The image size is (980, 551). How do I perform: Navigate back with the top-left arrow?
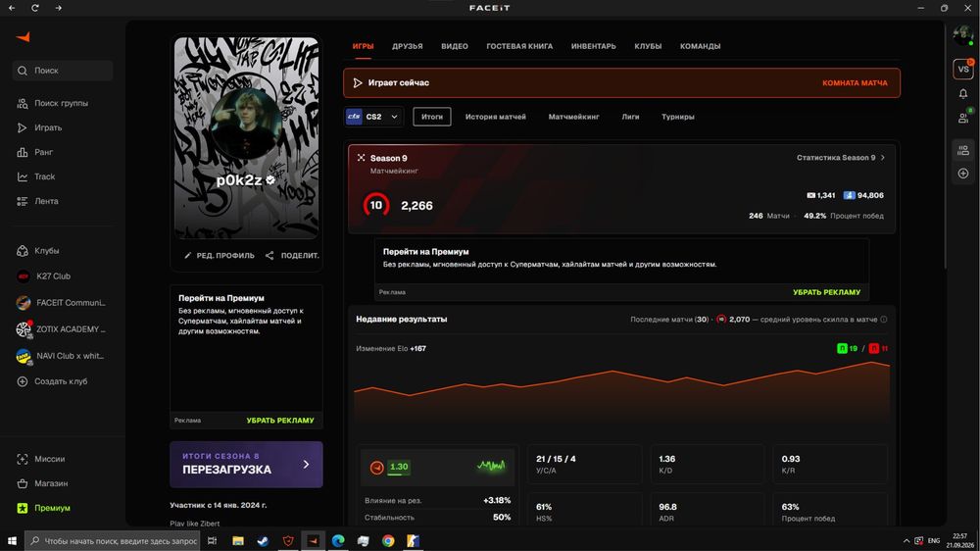[x=12, y=8]
